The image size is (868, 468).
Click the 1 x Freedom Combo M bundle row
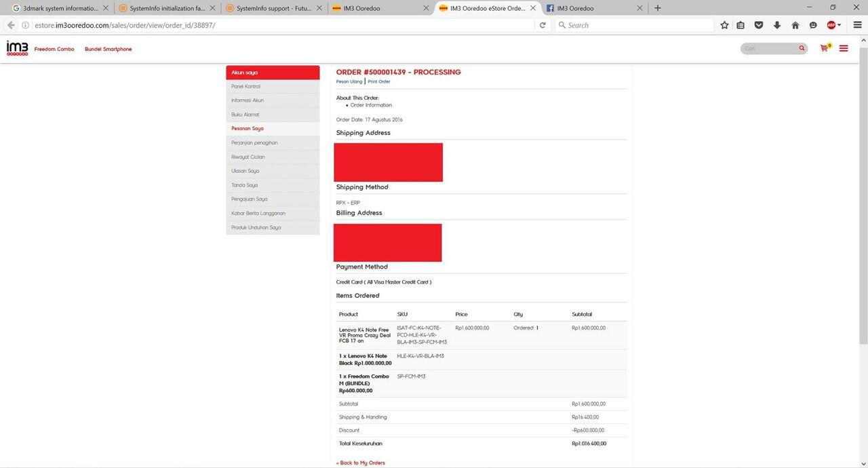tap(483, 383)
